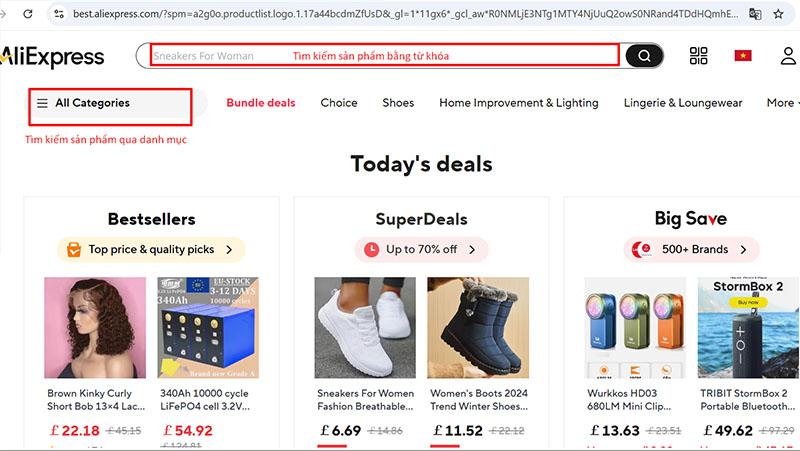
Task: Select the Home Improvement & Lighting category
Action: (518, 103)
